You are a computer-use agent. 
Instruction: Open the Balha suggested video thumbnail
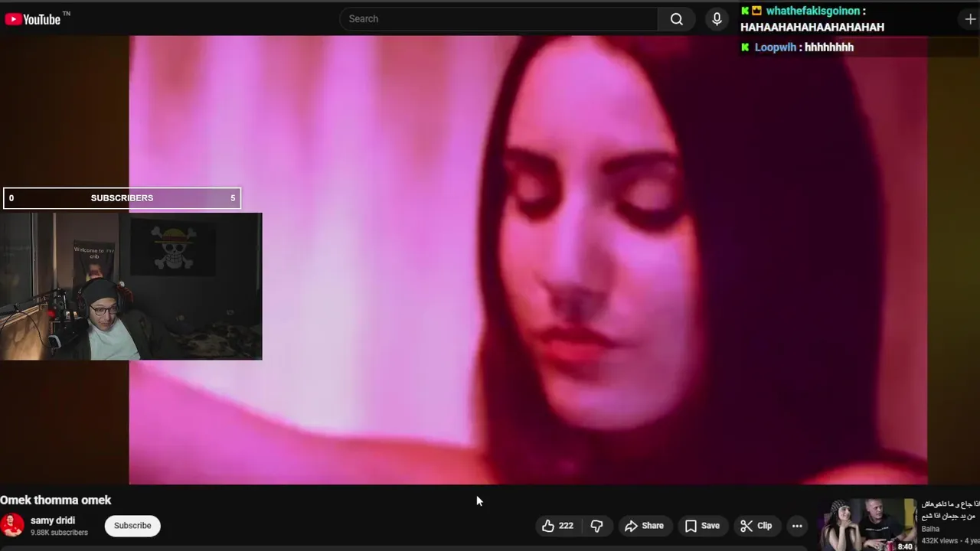pyautogui.click(x=866, y=525)
